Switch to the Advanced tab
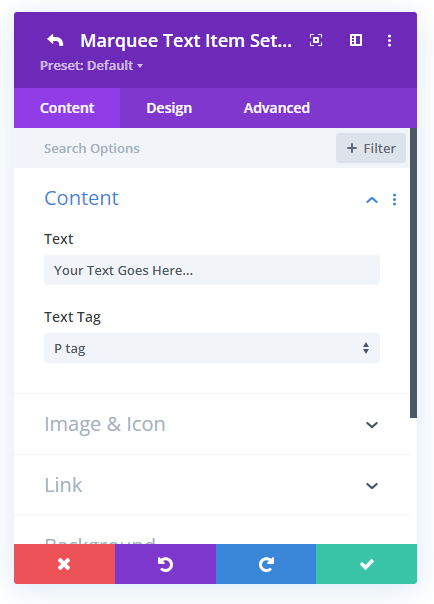 click(276, 108)
